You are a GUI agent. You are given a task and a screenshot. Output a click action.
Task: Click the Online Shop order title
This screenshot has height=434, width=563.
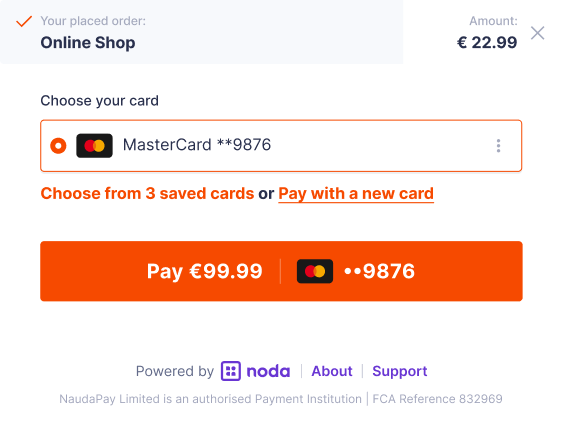click(88, 43)
